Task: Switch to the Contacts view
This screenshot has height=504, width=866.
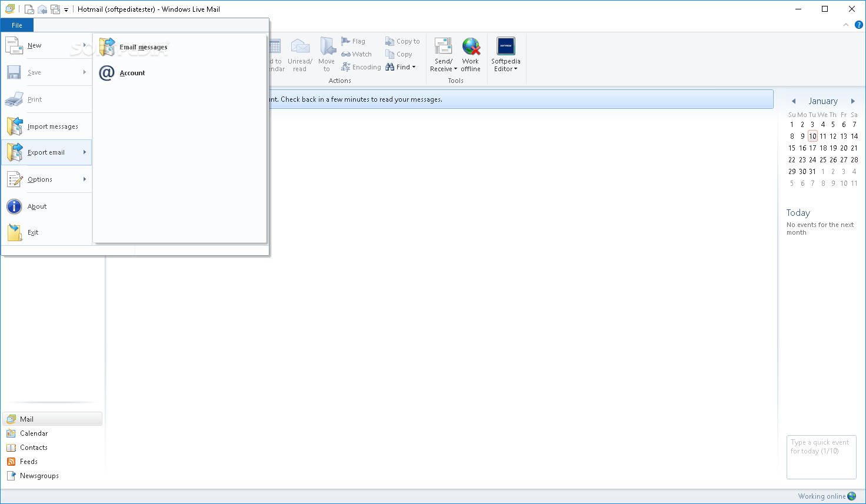Action: (52, 448)
